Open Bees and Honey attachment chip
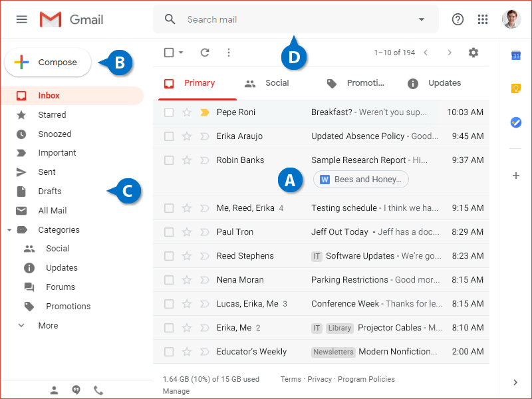This screenshot has width=532, height=399. tap(360, 180)
